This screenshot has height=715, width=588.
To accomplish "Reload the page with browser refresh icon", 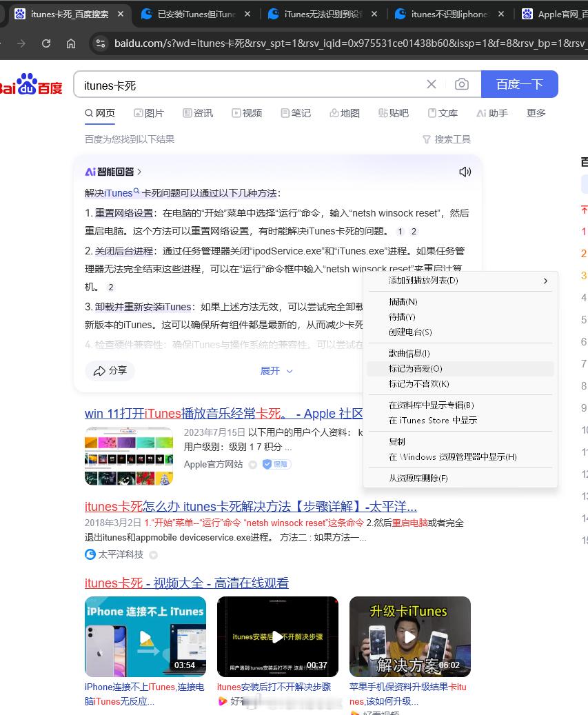I will (46, 43).
